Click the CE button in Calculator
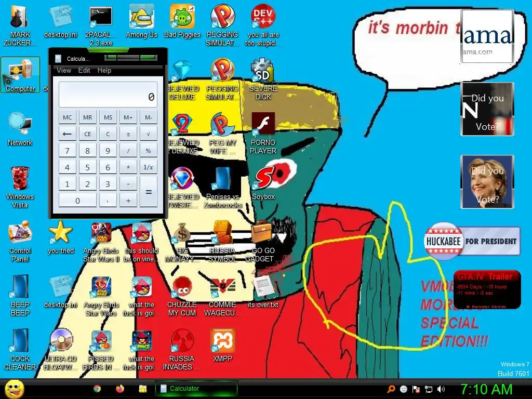Screen dimensions: 532x399 (87, 134)
